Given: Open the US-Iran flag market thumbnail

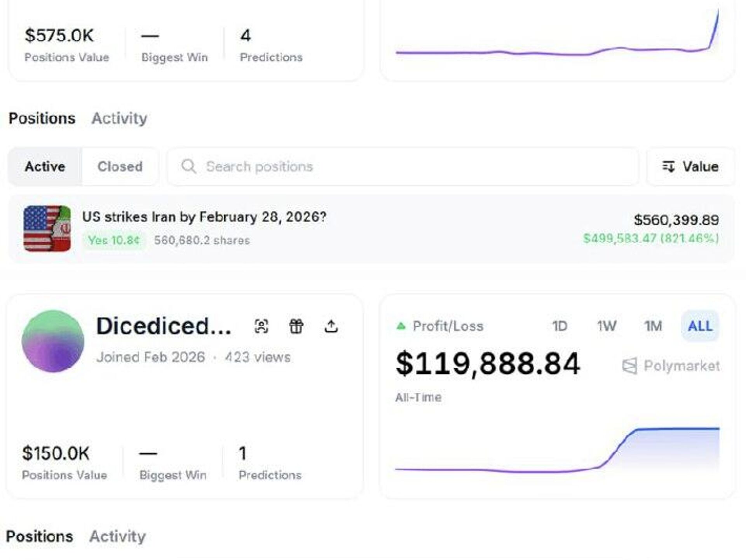Looking at the screenshot, I should coord(47,229).
